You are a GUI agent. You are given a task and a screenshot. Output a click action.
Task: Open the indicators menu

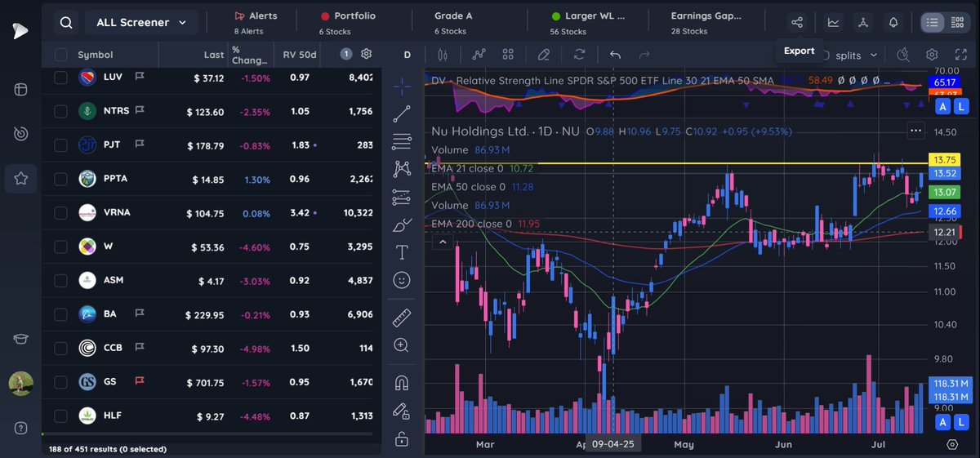pos(479,55)
